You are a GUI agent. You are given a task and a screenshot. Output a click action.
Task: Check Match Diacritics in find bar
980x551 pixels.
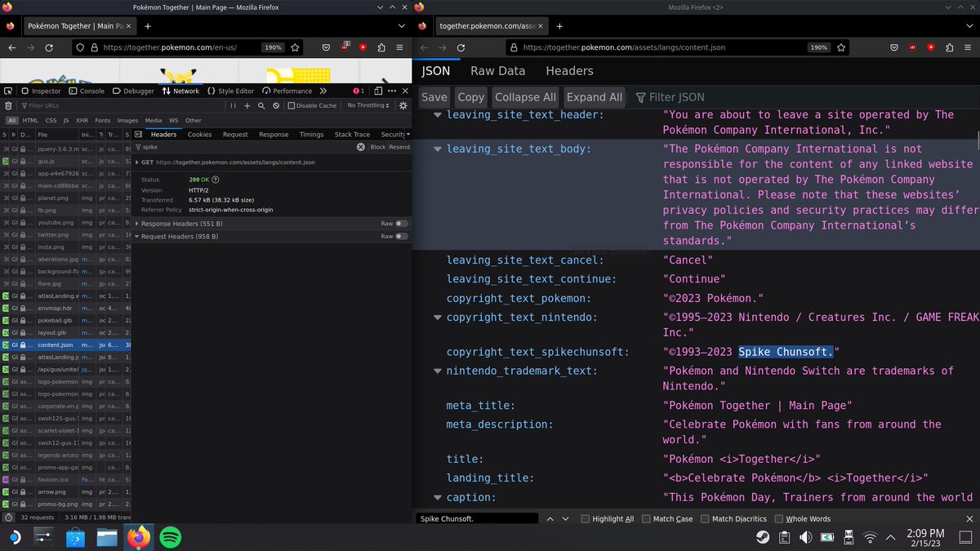pyautogui.click(x=705, y=519)
